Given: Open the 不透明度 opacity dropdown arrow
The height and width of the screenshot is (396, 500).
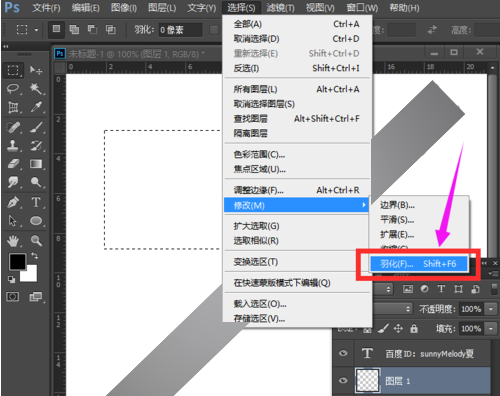Looking at the screenshot, I should 491,309.
